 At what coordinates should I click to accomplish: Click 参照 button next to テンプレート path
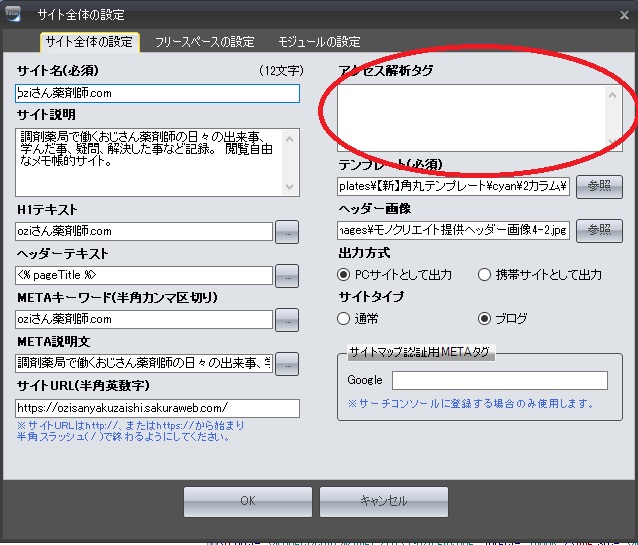(x=599, y=186)
